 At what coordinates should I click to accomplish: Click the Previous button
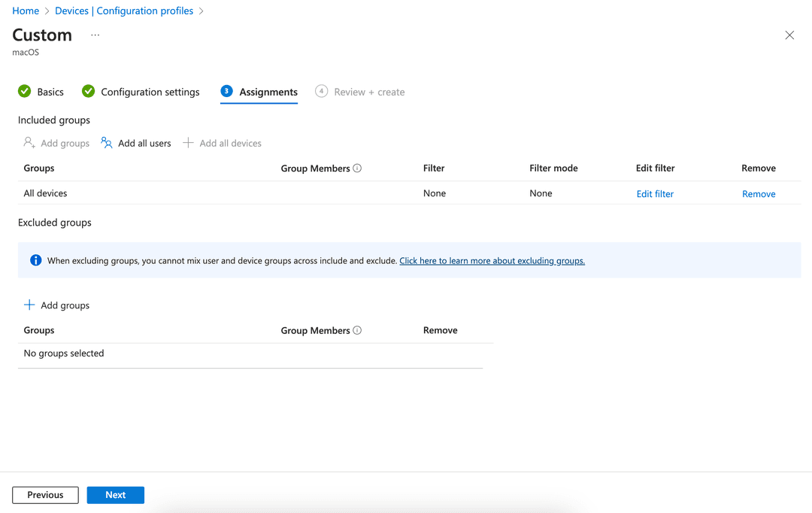[x=45, y=494]
